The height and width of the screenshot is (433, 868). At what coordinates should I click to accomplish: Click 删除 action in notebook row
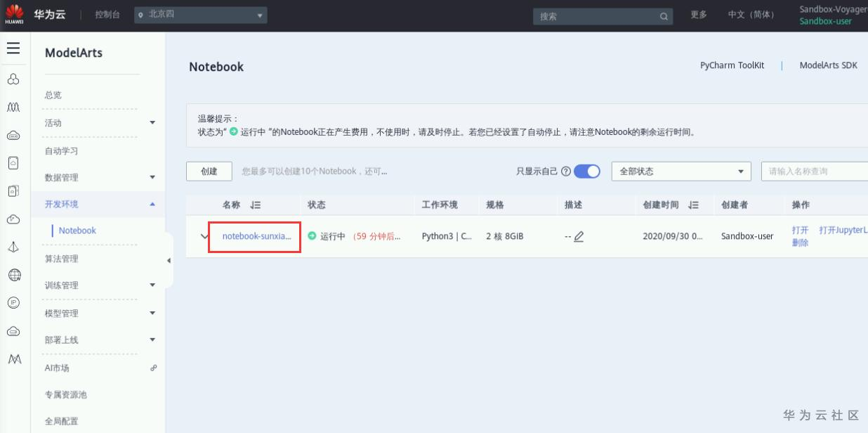[x=800, y=243]
